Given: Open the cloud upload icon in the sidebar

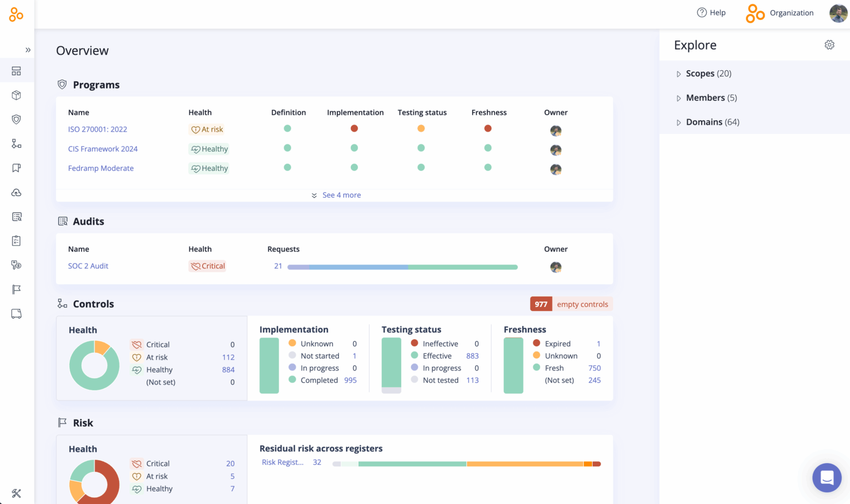Looking at the screenshot, I should pyautogui.click(x=16, y=193).
